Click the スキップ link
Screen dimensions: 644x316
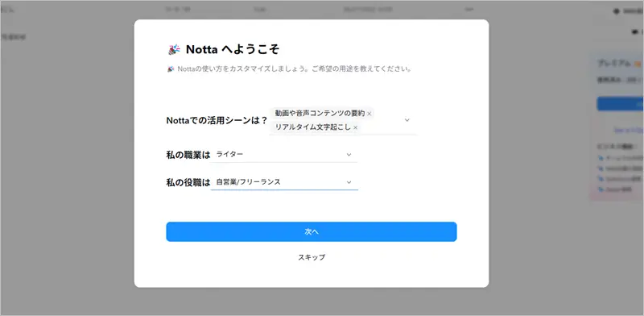[312, 257]
